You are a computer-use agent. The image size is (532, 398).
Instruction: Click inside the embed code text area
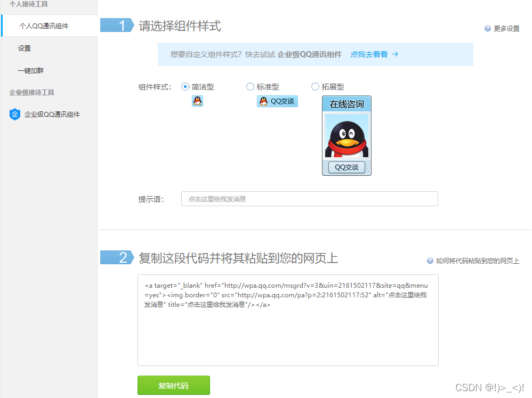click(x=288, y=320)
